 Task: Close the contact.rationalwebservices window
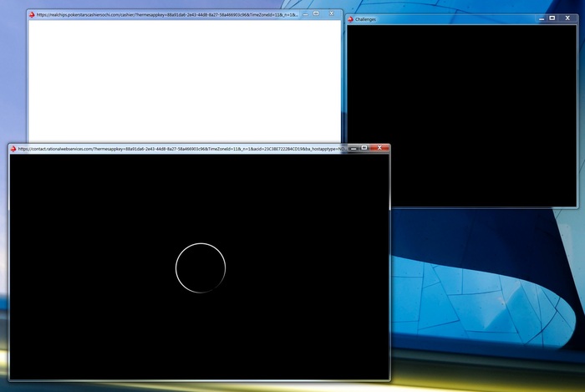coord(379,148)
